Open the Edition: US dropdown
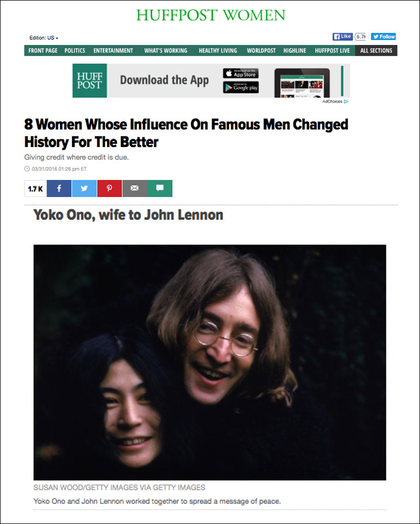420x524 pixels. click(x=44, y=38)
